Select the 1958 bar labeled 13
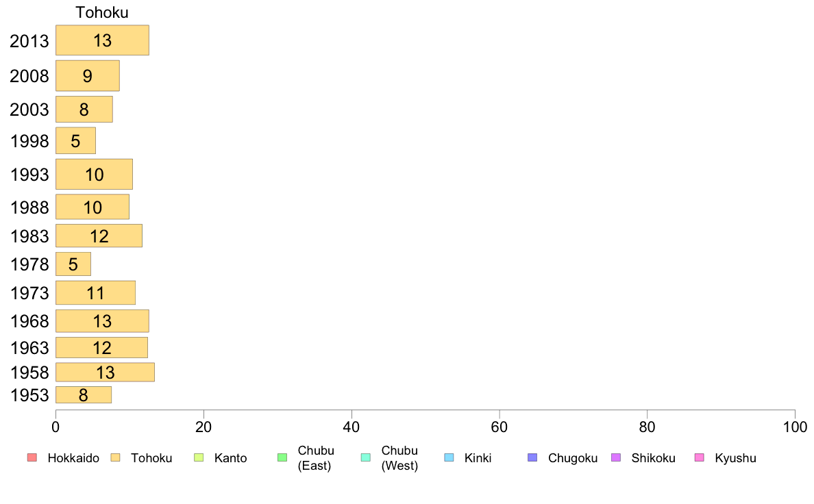Image resolution: width=814 pixels, height=504 pixels. point(105,372)
